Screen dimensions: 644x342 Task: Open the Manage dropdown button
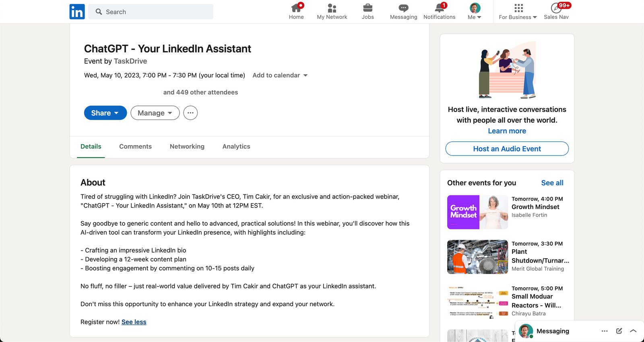tap(155, 113)
